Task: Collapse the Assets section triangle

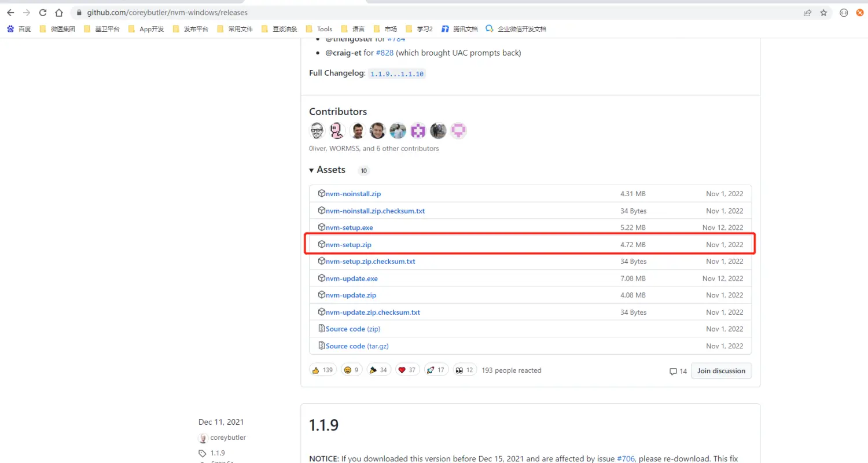Action: click(x=312, y=170)
